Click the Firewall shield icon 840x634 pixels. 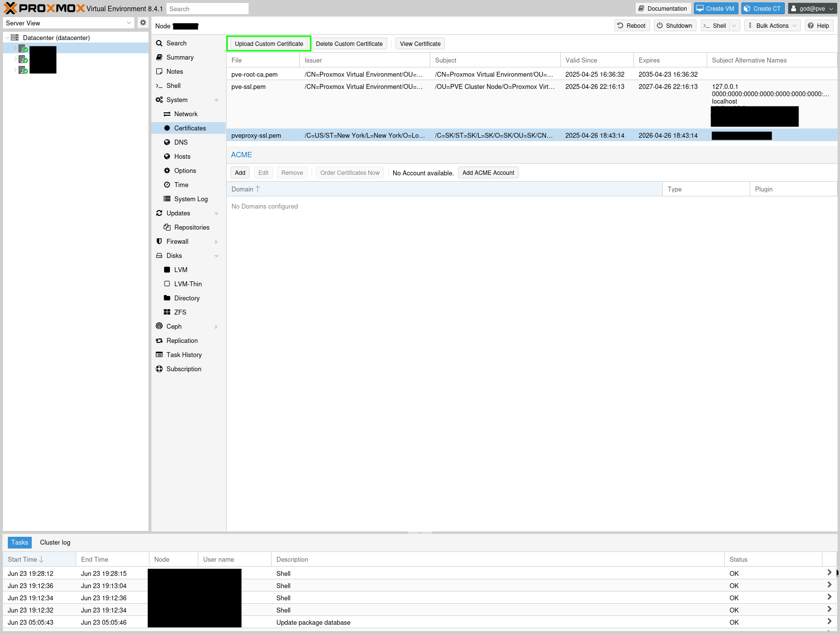pyautogui.click(x=159, y=241)
